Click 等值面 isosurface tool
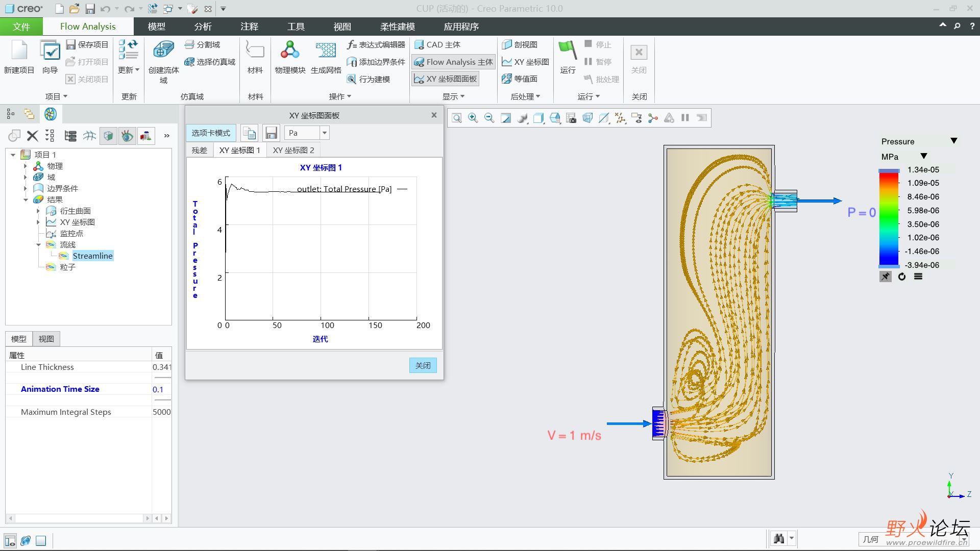The height and width of the screenshot is (551, 980). [x=520, y=79]
